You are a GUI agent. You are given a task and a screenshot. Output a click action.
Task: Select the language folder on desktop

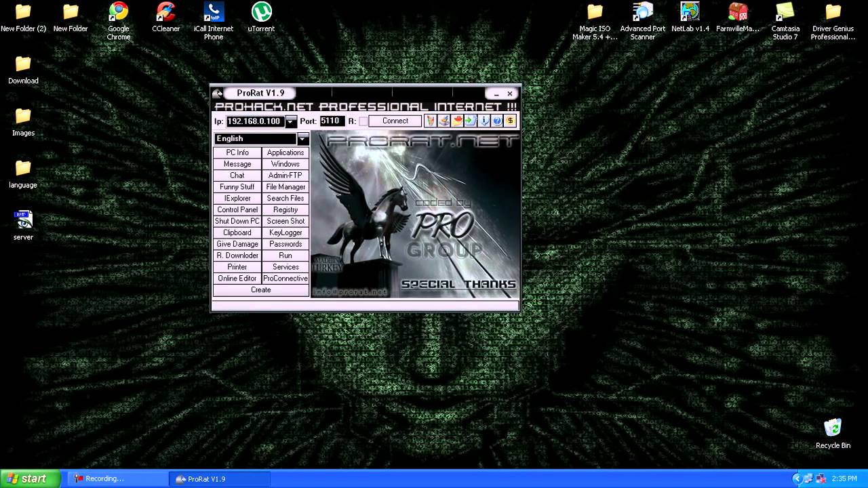(x=23, y=174)
